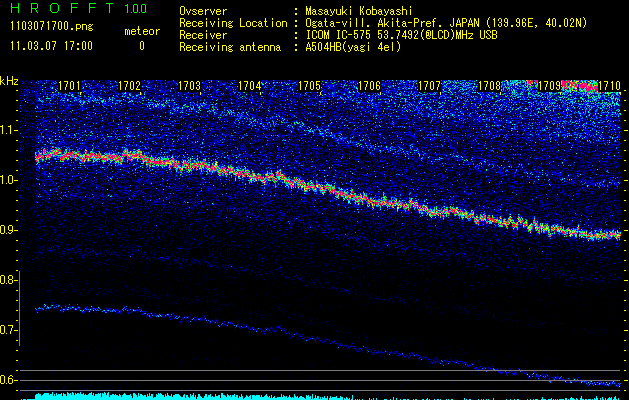The image size is (629, 400).
Task: Select the 1706 time marker
Action: click(x=369, y=86)
